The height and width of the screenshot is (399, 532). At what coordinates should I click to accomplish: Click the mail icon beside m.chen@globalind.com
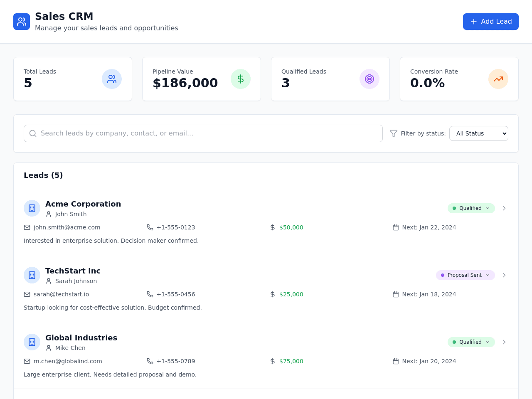coord(27,361)
